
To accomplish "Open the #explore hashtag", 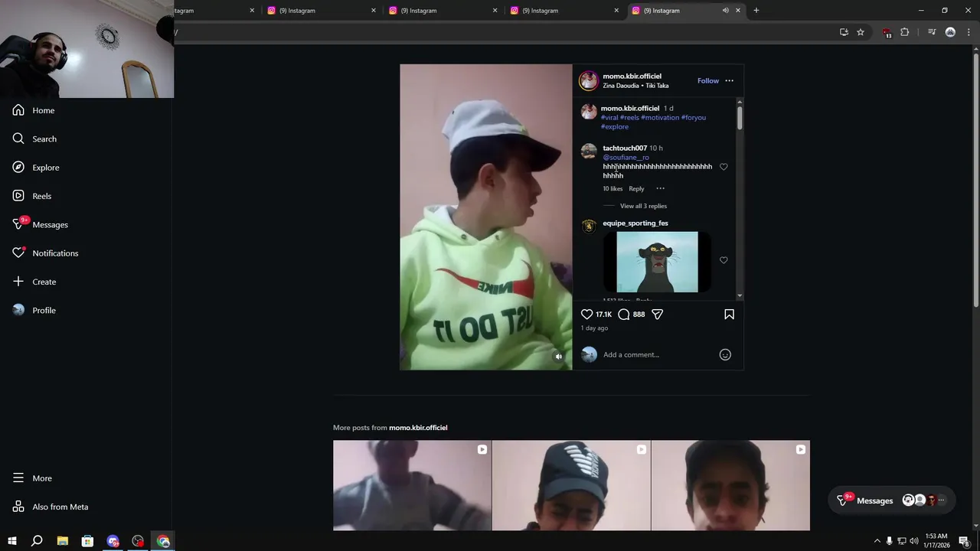I will click(615, 127).
